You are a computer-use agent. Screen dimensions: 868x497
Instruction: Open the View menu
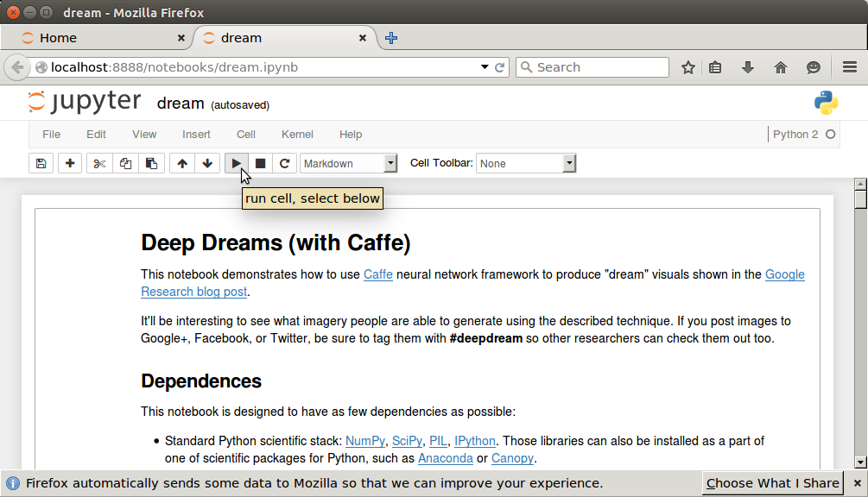pos(144,135)
